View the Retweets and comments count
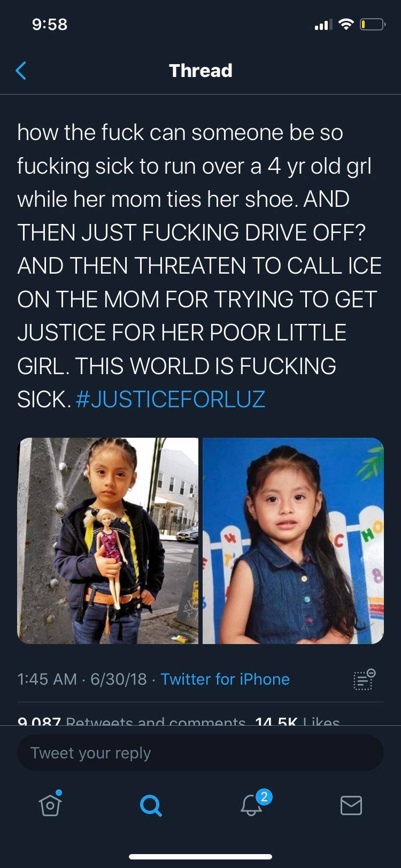Viewport: 401px width, 868px height. tap(132, 720)
